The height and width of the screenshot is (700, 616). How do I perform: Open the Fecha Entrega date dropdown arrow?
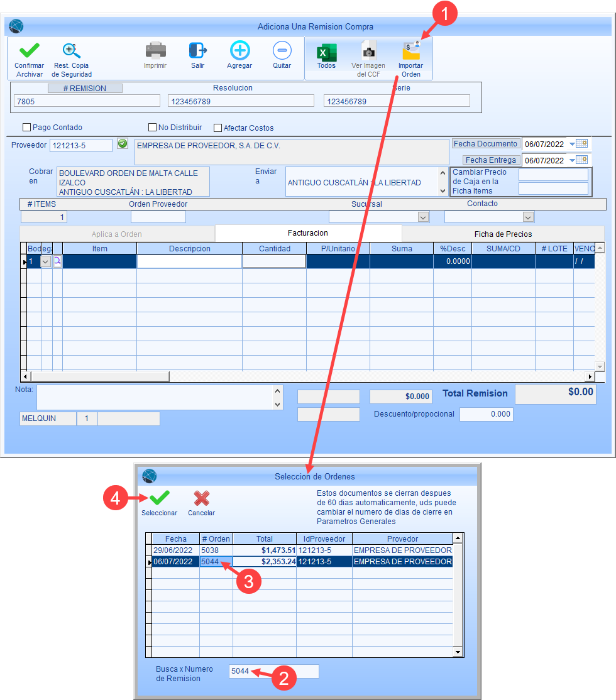tap(572, 160)
